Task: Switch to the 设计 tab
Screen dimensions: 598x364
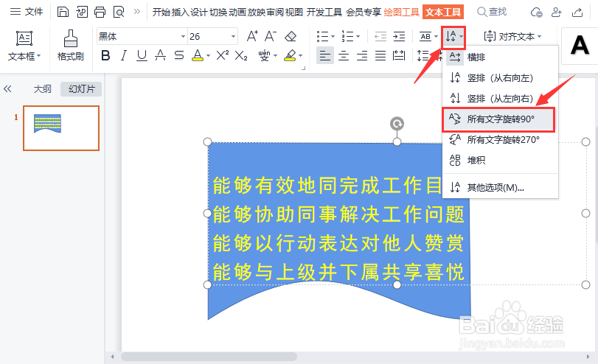Action: 200,13
